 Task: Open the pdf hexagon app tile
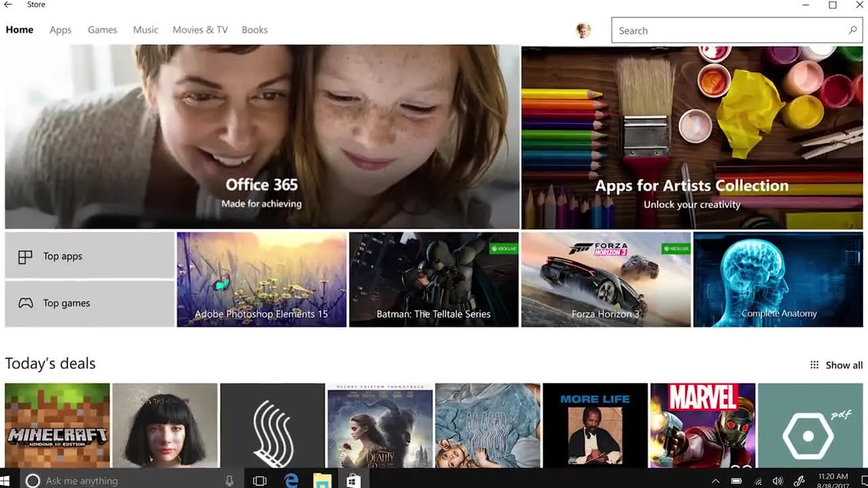click(x=810, y=426)
